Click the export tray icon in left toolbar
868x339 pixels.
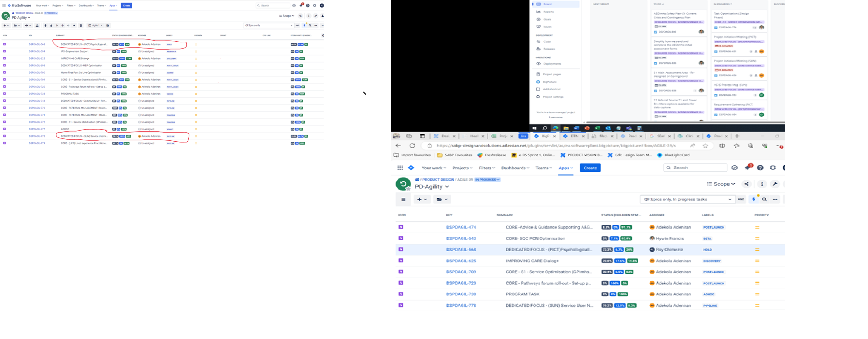pos(37,26)
